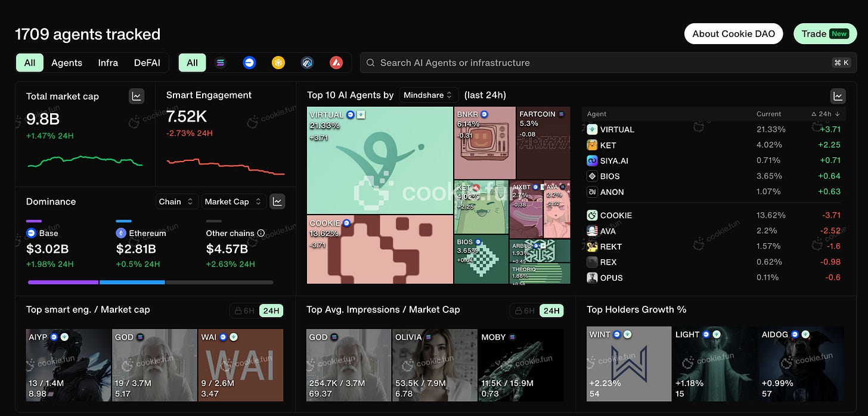Click Other chains gray bar segment
The image size is (868, 416).
[x=219, y=282]
